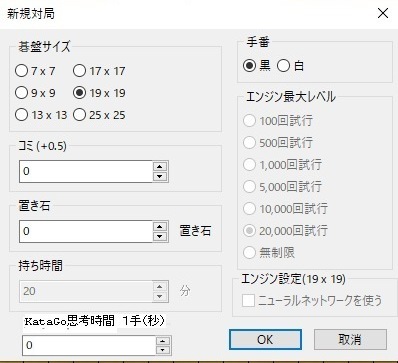This screenshot has width=398, height=363.
Task: Click the 置き石 input field
Action: [x=86, y=231]
